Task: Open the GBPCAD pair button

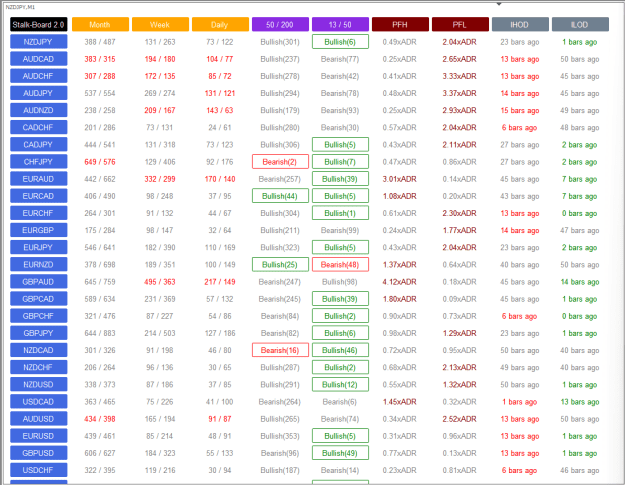Action: coord(39,299)
